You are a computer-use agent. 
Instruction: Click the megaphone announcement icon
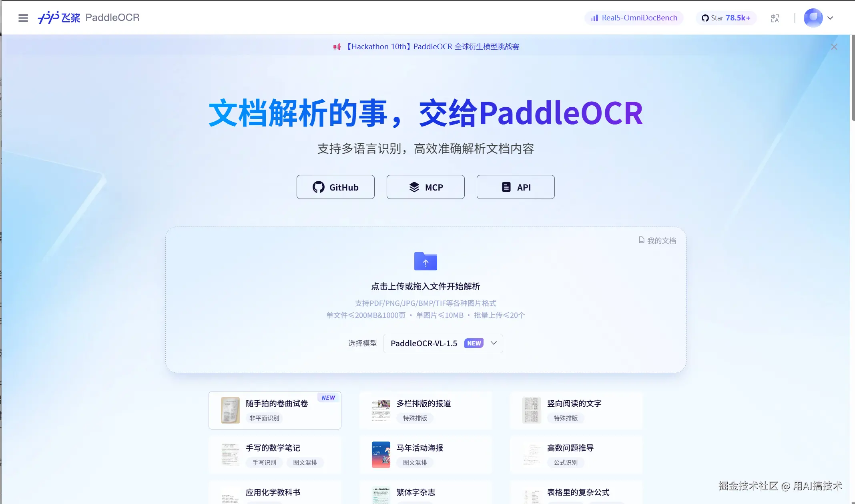click(337, 47)
